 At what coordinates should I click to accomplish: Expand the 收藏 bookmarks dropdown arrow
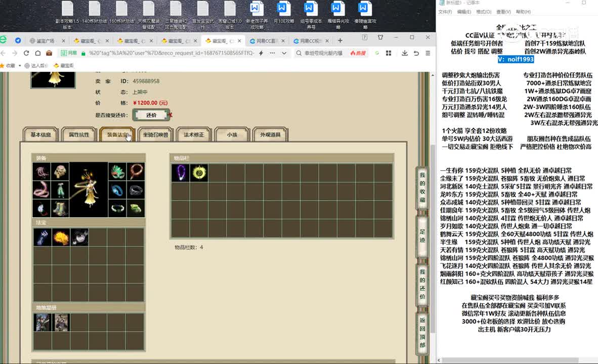(20, 66)
